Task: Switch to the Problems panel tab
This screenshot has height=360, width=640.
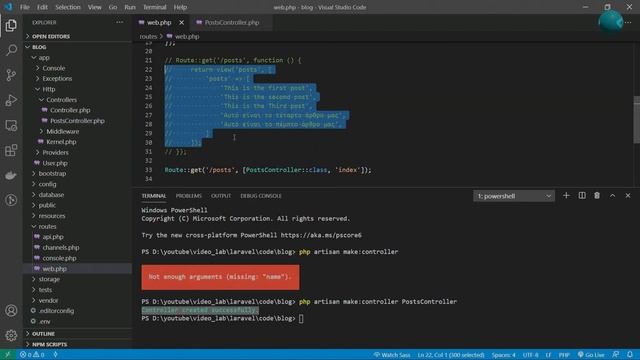Action: point(189,196)
